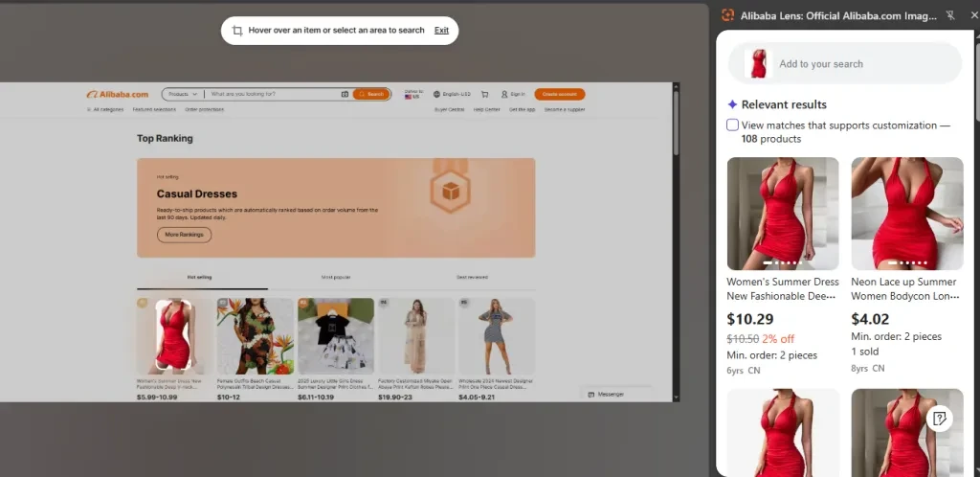Screen dimensions: 980x477
Task: Open Women's Summer Dress New Fashionable result title
Action: [x=783, y=289]
